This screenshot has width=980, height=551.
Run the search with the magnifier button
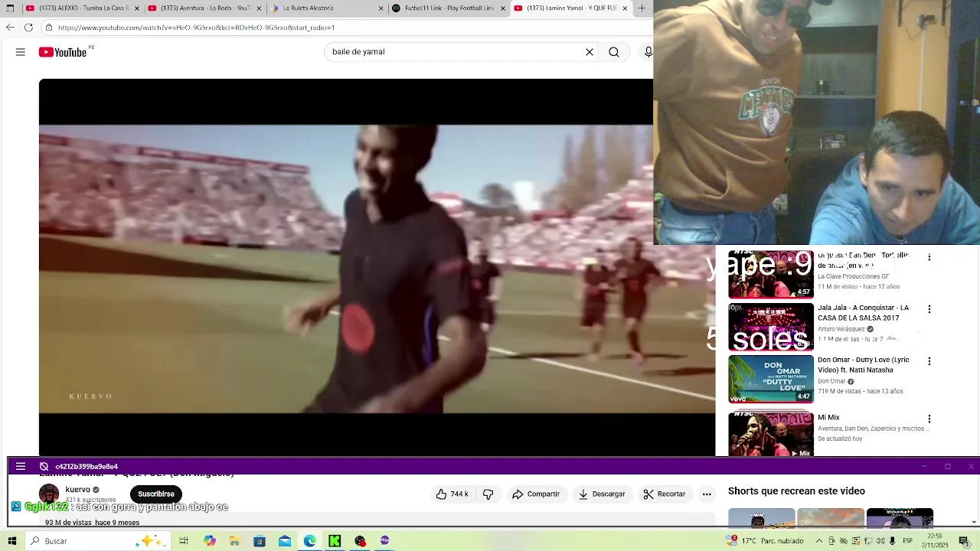click(614, 52)
